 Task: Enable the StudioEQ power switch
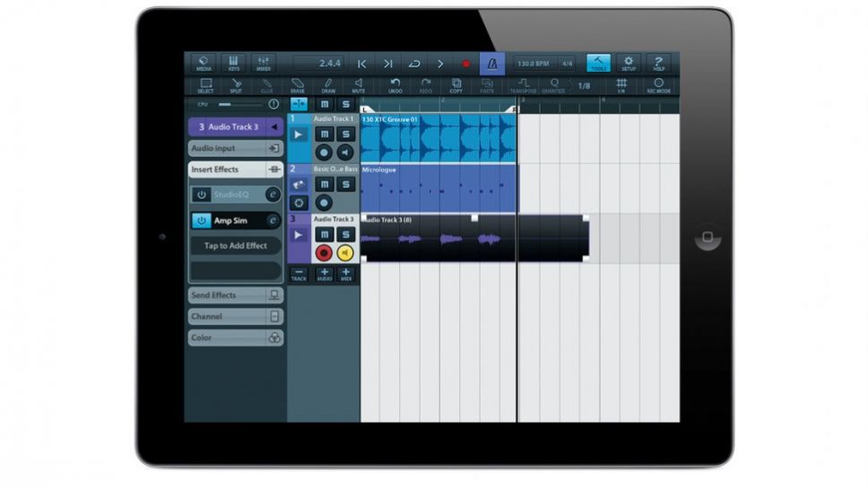202,195
